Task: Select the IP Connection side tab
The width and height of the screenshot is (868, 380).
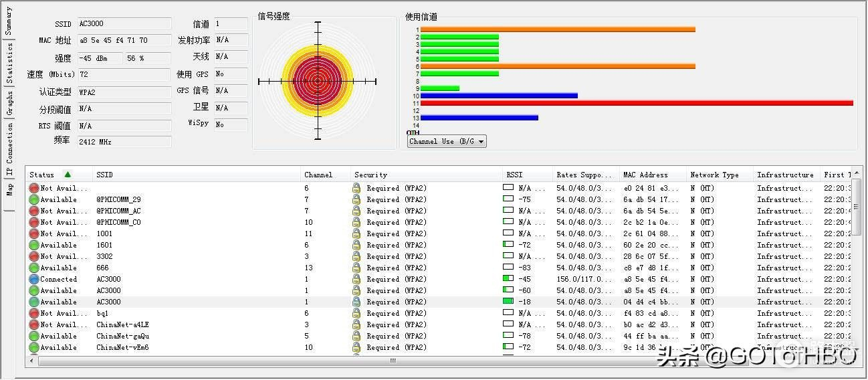Action: pos(9,149)
